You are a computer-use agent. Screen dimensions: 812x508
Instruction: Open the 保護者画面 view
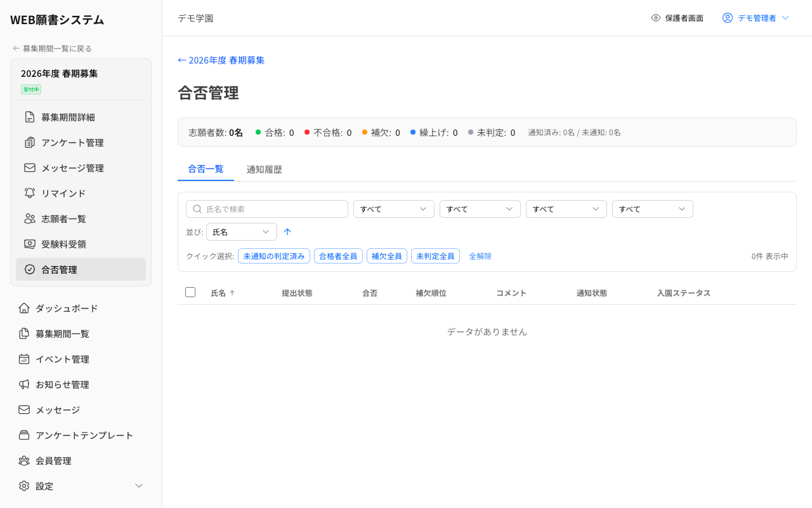coord(677,18)
